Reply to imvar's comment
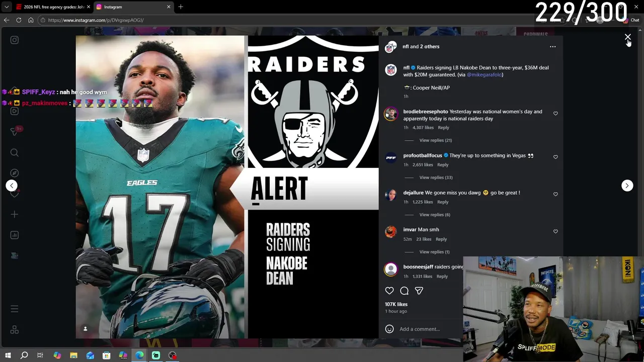Image resolution: width=644 pixels, height=362 pixels. click(441, 239)
